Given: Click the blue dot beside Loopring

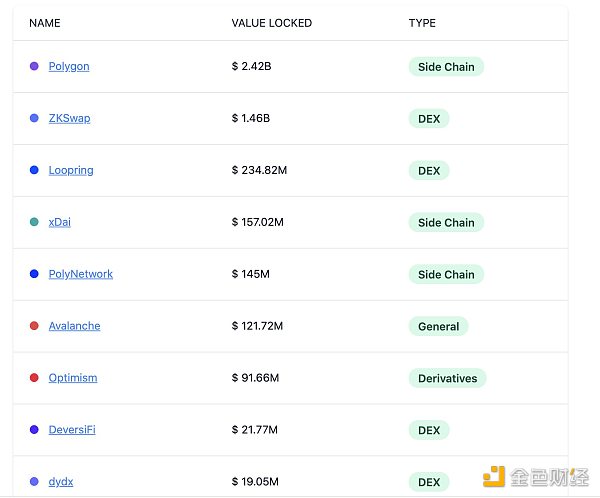Looking at the screenshot, I should point(34,170).
